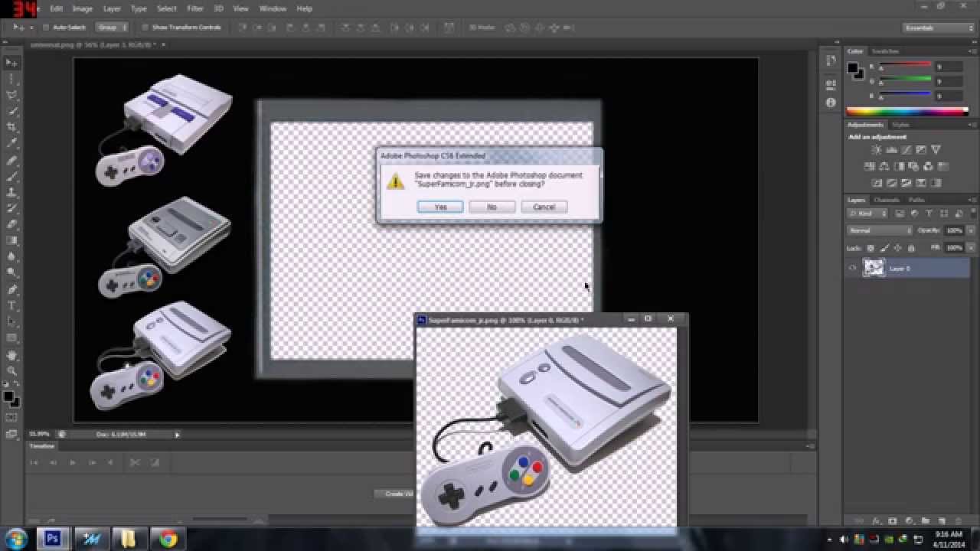Add a Vibrance adjustment

(936, 150)
